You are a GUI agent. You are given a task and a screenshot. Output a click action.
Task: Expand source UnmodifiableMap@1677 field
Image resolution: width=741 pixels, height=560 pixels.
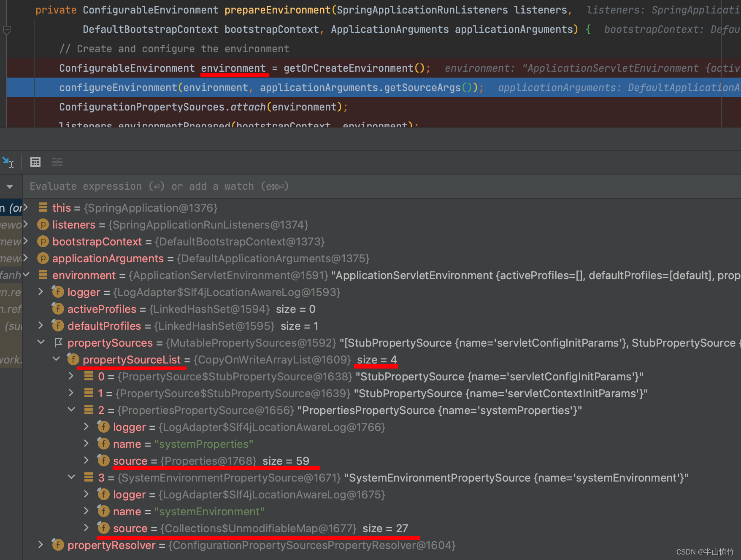[86, 528]
